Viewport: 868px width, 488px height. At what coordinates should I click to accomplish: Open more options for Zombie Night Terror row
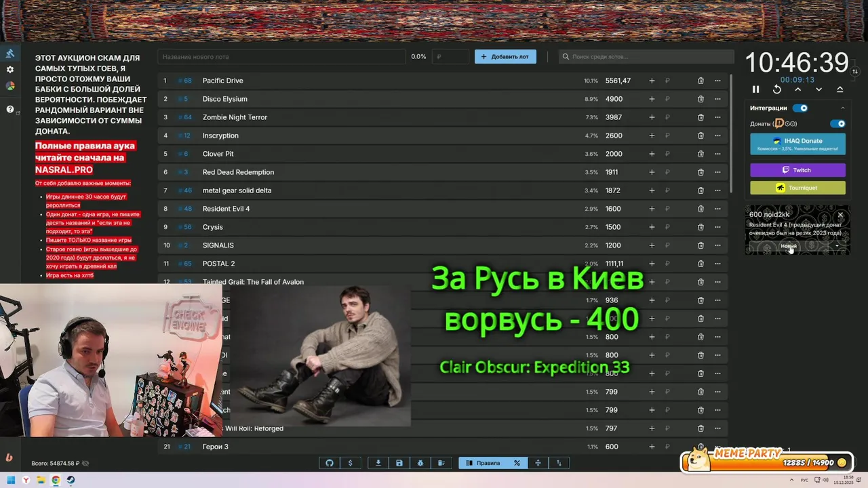pyautogui.click(x=717, y=117)
